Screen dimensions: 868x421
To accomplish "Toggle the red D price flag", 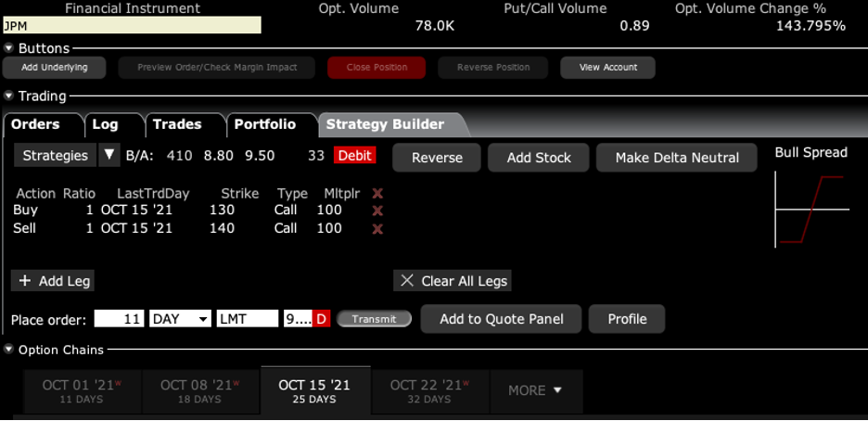I will pyautogui.click(x=322, y=319).
